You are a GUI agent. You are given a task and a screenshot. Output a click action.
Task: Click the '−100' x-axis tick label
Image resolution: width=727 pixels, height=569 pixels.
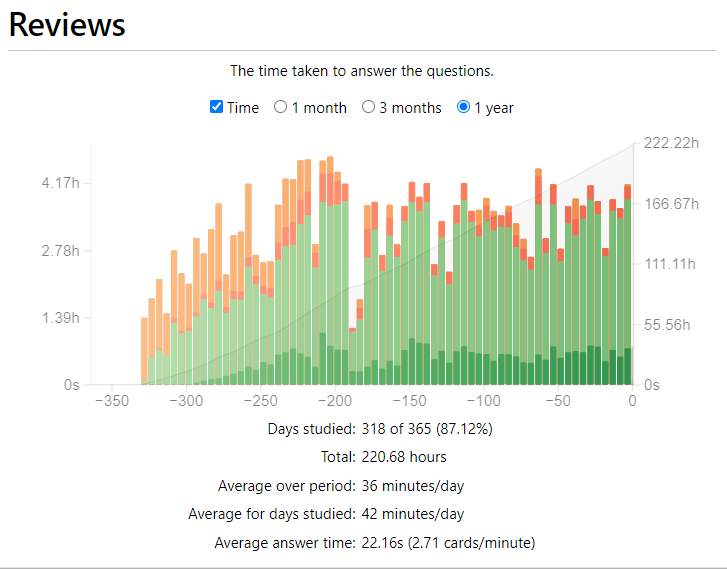click(483, 401)
